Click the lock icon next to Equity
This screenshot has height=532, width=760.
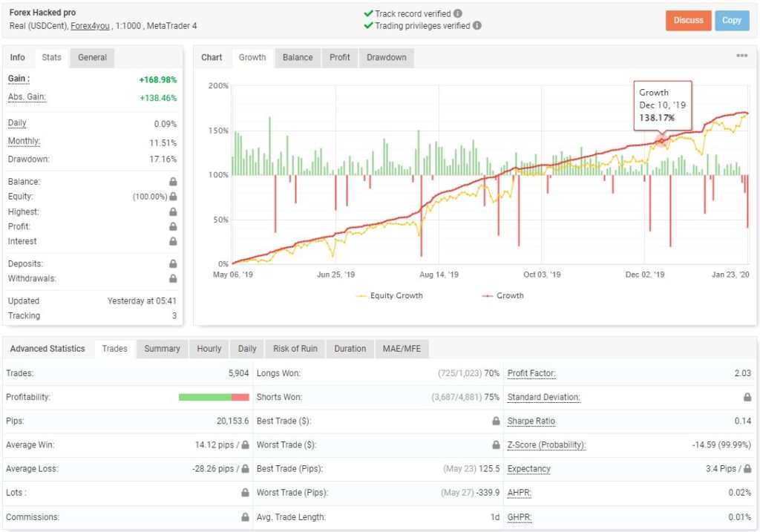(173, 196)
